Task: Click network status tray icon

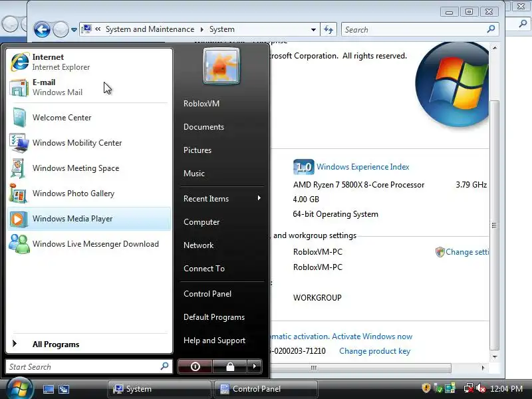Action: pyautogui.click(x=469, y=388)
